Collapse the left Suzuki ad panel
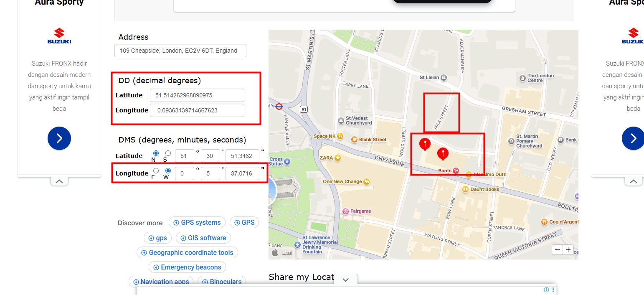 (59, 181)
